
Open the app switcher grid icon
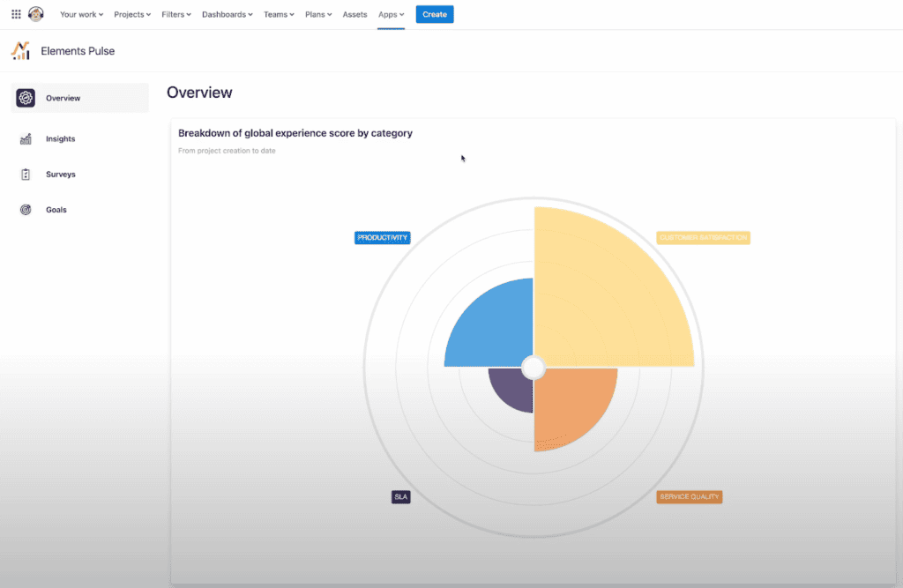point(16,14)
